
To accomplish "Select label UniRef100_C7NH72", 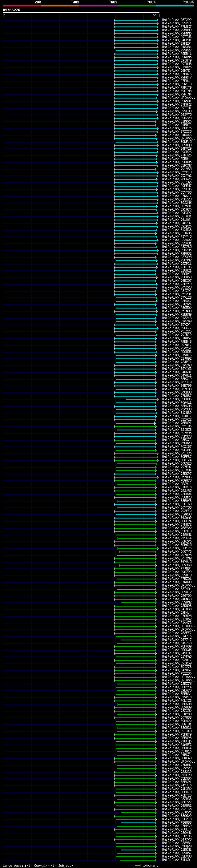I will pyautogui.click(x=176, y=524).
